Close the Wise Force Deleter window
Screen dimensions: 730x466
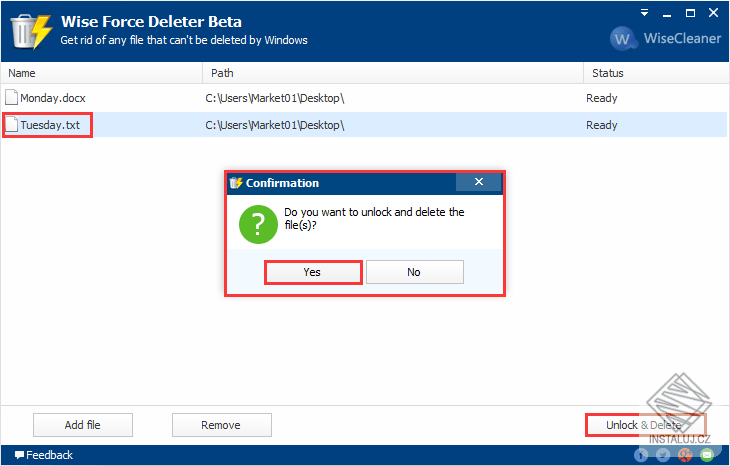pyautogui.click(x=713, y=13)
